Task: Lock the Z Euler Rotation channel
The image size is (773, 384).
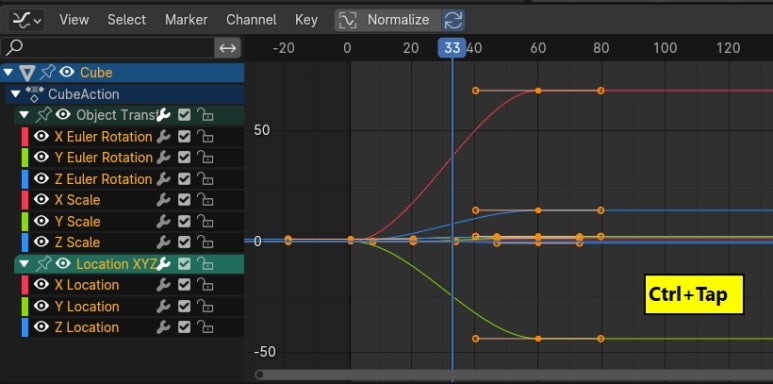Action: click(205, 179)
